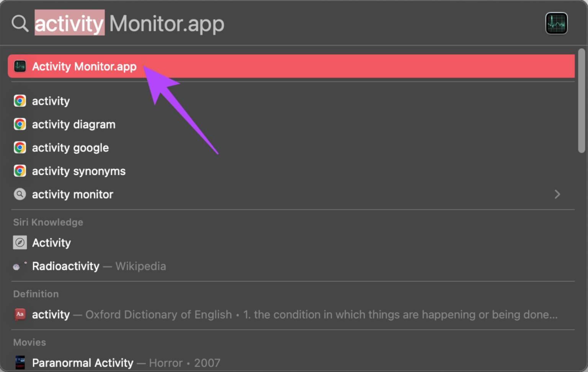Click the Spotlight magnifying glass icon
The height and width of the screenshot is (372, 588).
click(20, 24)
